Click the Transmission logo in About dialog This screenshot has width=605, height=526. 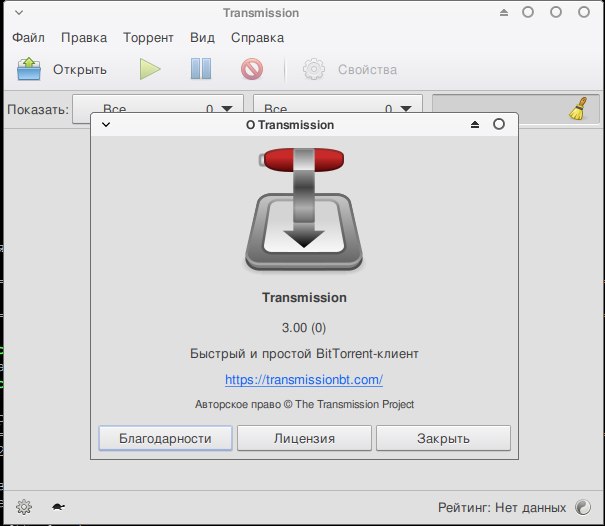pos(304,209)
